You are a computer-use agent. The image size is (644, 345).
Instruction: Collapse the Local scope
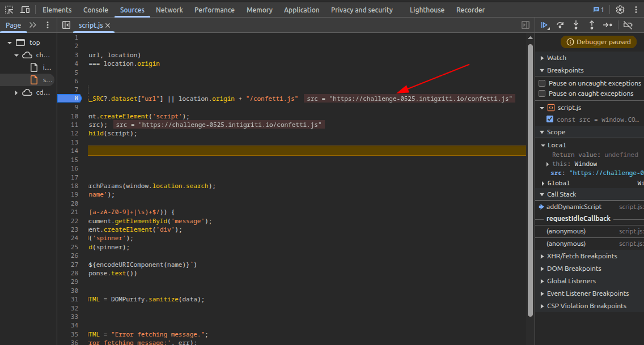543,145
